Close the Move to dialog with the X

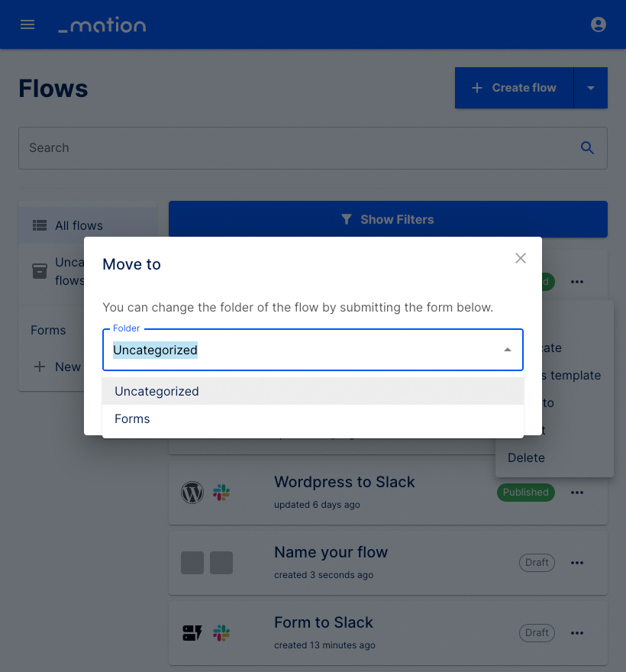(x=521, y=258)
